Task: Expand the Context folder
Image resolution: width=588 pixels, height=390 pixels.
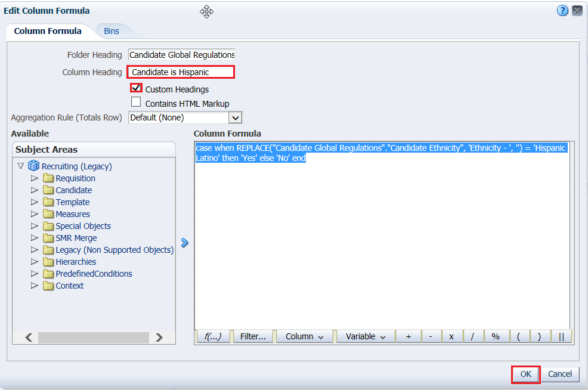Action: 35,286
